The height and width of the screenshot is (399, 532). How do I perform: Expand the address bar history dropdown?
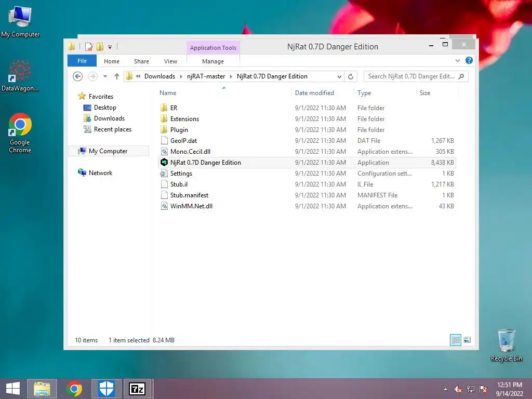(x=339, y=77)
